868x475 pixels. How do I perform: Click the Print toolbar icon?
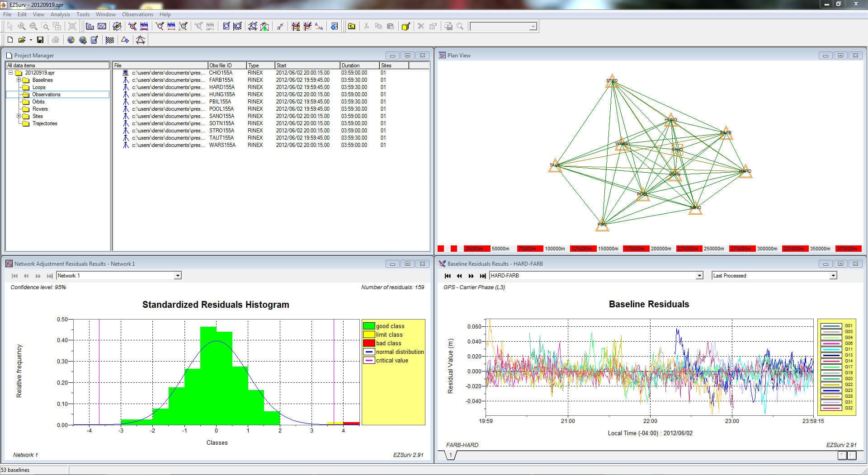[x=55, y=40]
